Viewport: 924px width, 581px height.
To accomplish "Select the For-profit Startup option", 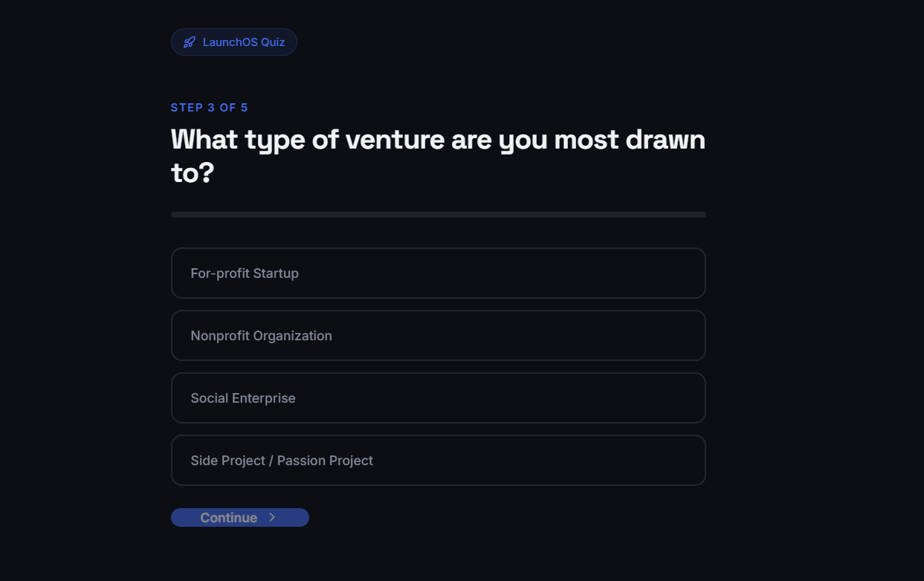I will [439, 273].
